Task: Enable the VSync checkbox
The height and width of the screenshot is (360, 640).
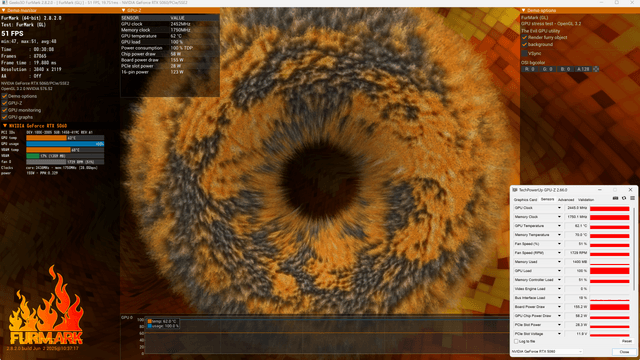Action: tap(524, 53)
